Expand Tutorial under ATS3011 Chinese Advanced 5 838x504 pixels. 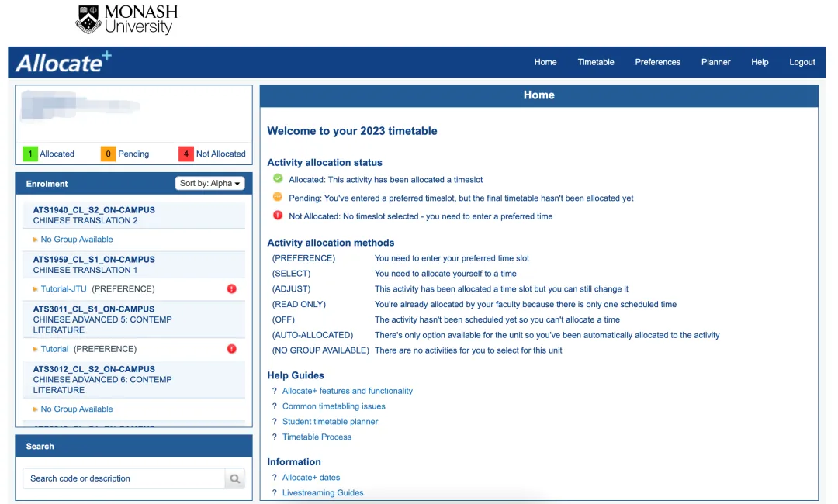tap(36, 350)
